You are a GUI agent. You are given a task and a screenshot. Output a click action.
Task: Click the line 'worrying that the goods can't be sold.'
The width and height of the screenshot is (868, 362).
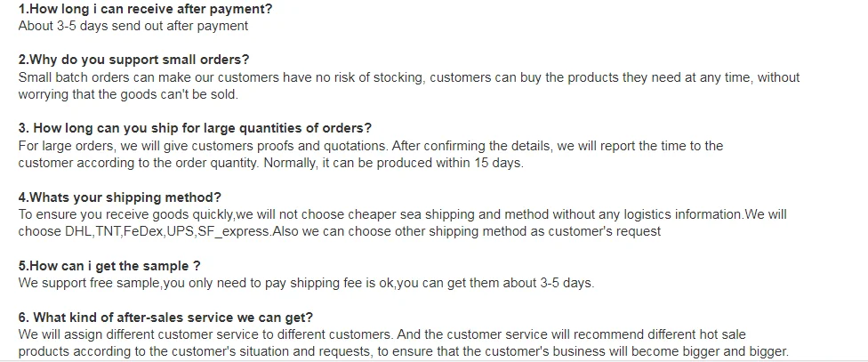pyautogui.click(x=128, y=94)
